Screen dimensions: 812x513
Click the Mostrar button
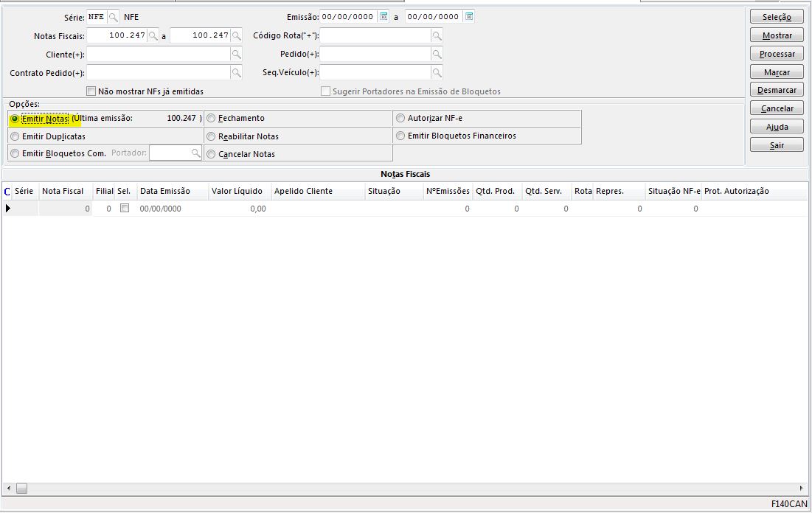pos(777,35)
